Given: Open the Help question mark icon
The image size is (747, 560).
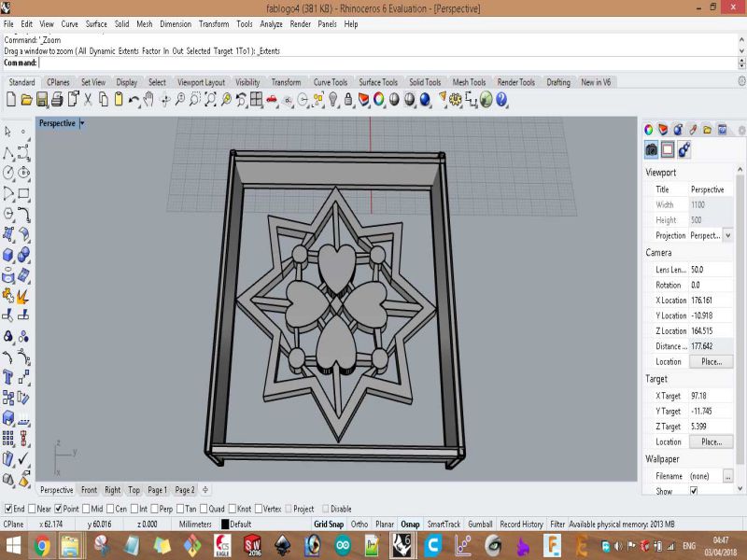Looking at the screenshot, I should point(501,99).
